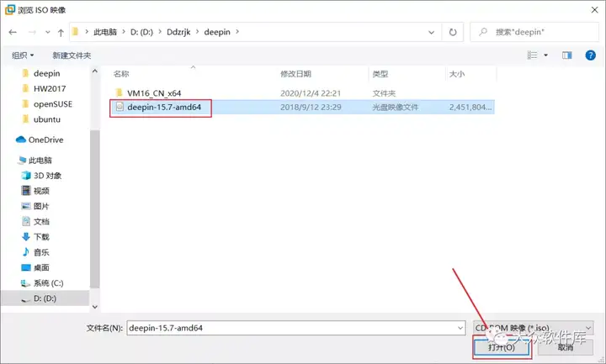The height and width of the screenshot is (364, 606).
Task: Click 新建文件夹 button
Action: pyautogui.click(x=72, y=55)
